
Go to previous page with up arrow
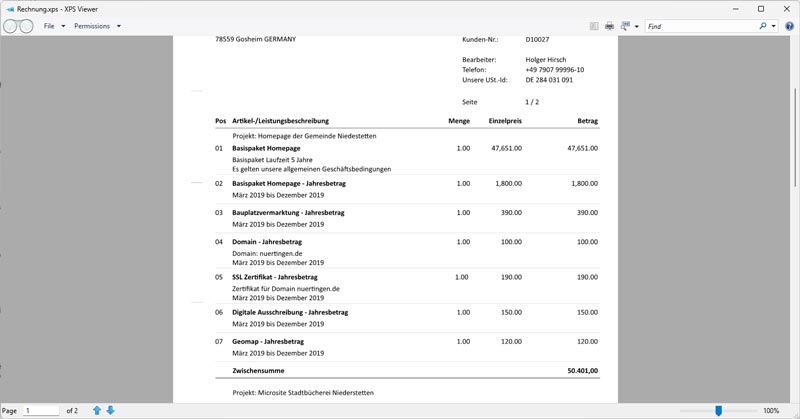coord(97,411)
